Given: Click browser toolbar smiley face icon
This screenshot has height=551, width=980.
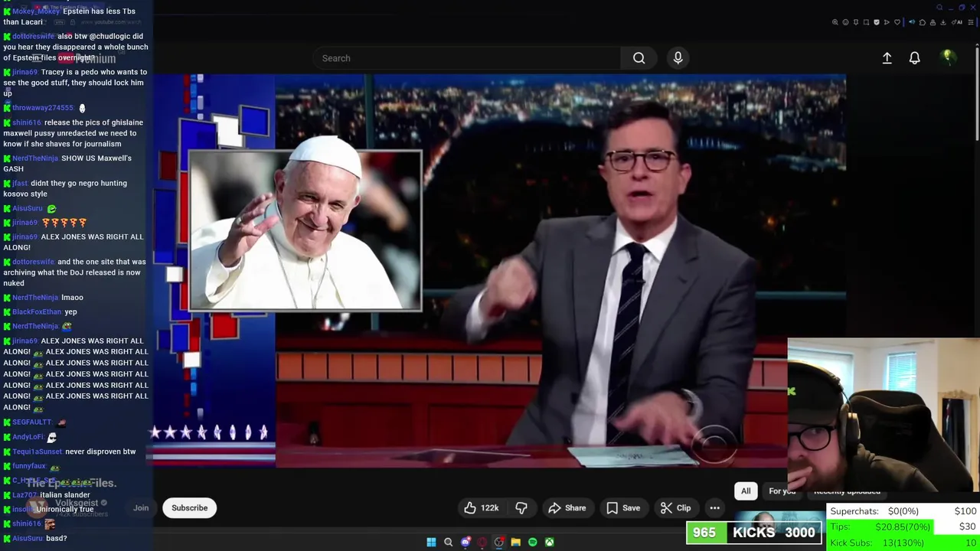Looking at the screenshot, I should pyautogui.click(x=845, y=22).
